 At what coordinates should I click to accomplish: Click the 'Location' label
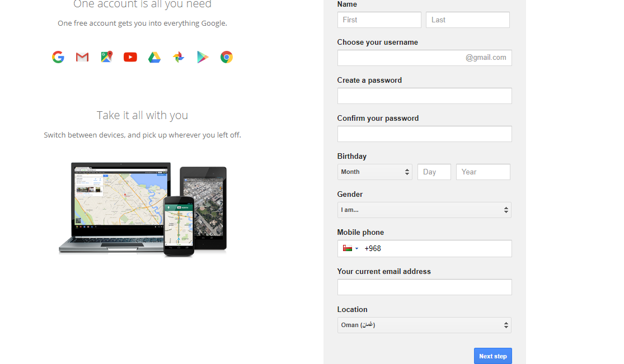tap(352, 310)
